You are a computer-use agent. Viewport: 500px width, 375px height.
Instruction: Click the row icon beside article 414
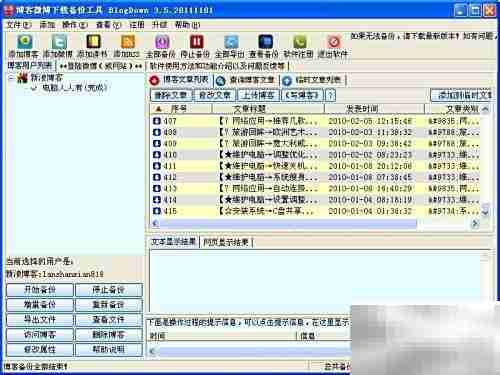[x=157, y=200]
